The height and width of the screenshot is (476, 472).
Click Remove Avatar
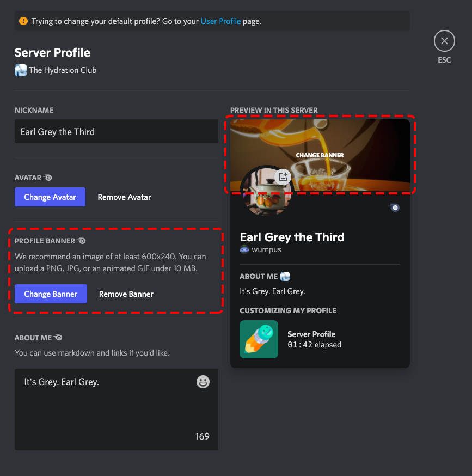[x=124, y=197]
